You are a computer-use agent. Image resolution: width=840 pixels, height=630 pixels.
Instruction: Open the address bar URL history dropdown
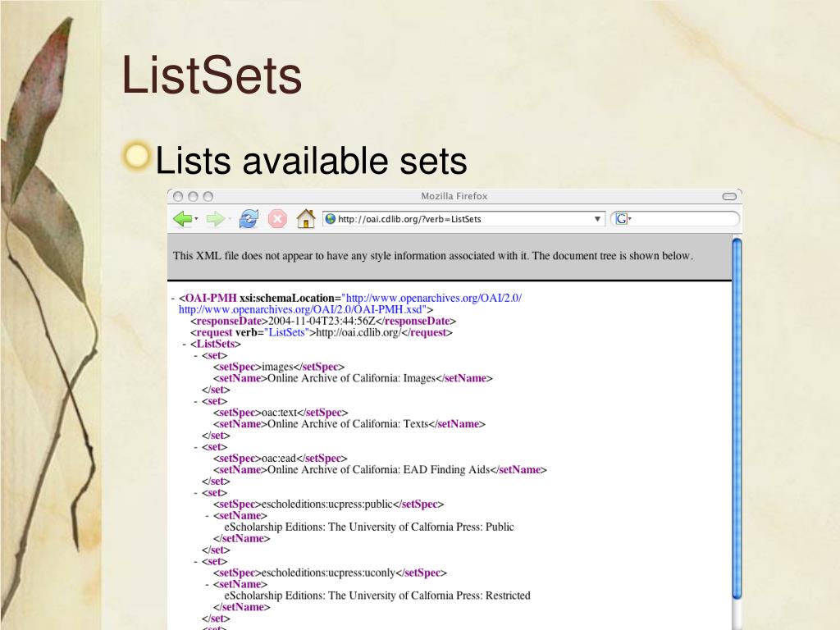[x=597, y=219]
